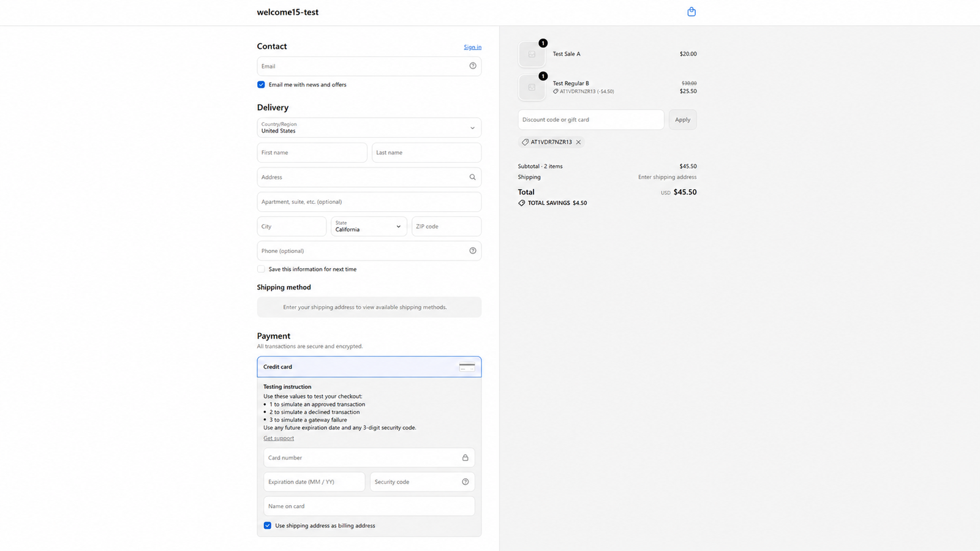Click the security code help icon
This screenshot has width=980, height=551.
(x=466, y=482)
